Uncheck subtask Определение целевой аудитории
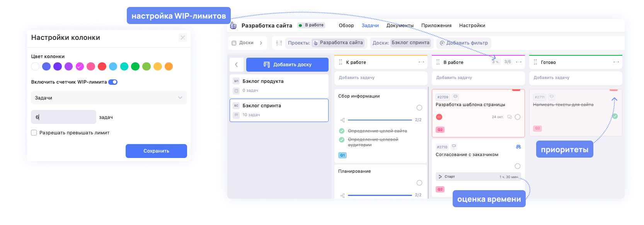Screen dimensions: 644x225 (342, 140)
